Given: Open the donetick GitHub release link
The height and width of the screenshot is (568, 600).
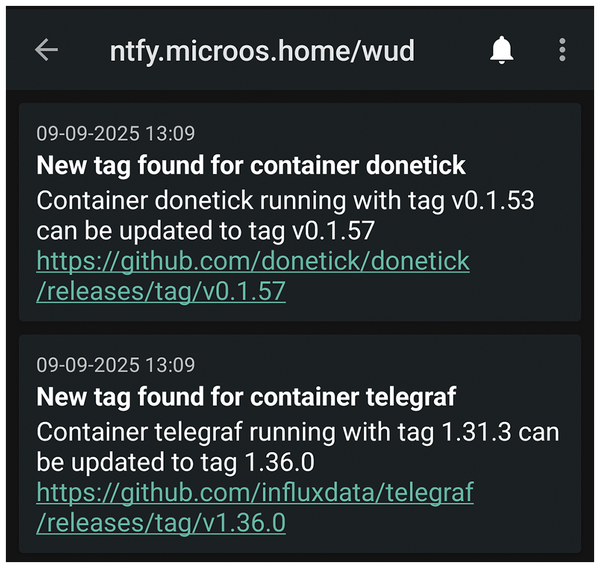Looking at the screenshot, I should [253, 262].
